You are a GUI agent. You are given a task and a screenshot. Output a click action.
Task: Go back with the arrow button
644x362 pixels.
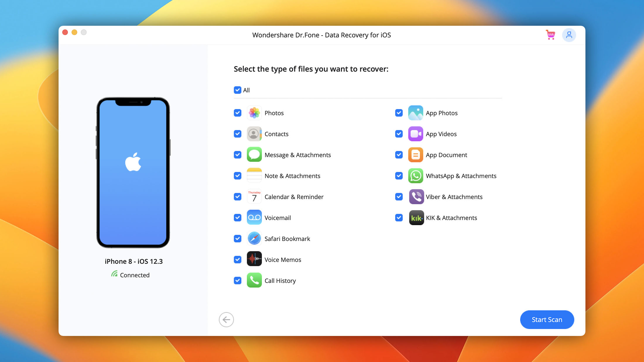pyautogui.click(x=226, y=320)
